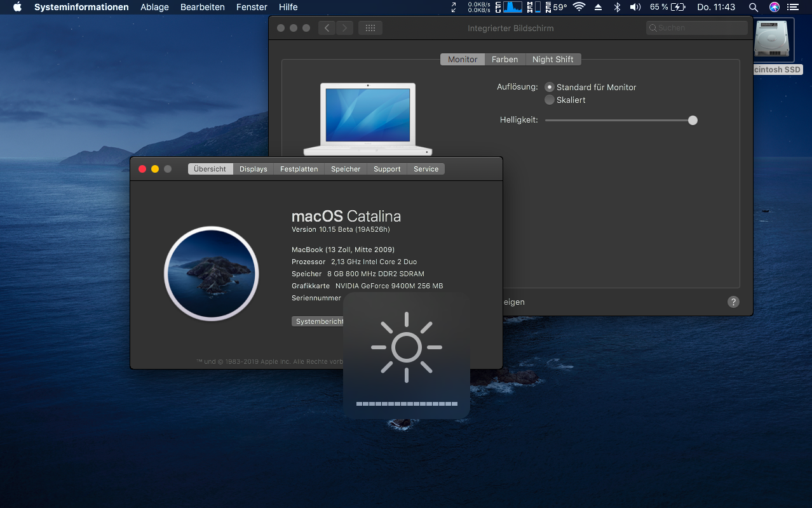
Task: Open the Apple menu icon
Action: 17,7
